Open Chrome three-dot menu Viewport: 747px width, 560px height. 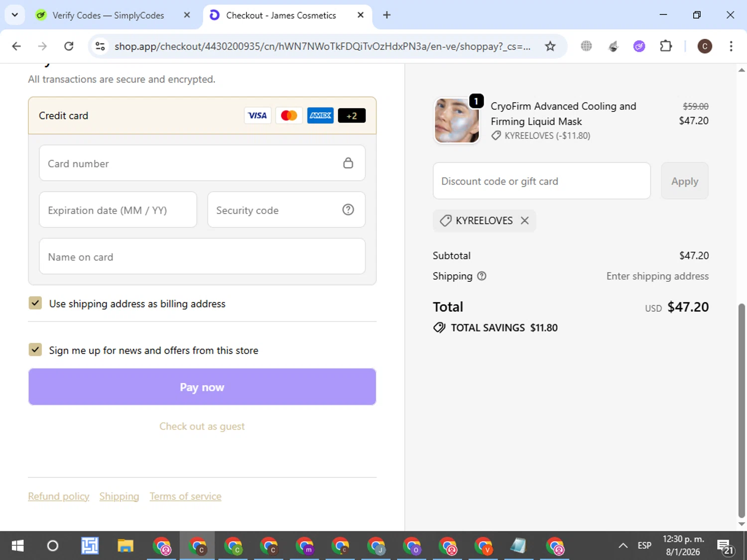pyautogui.click(x=731, y=46)
